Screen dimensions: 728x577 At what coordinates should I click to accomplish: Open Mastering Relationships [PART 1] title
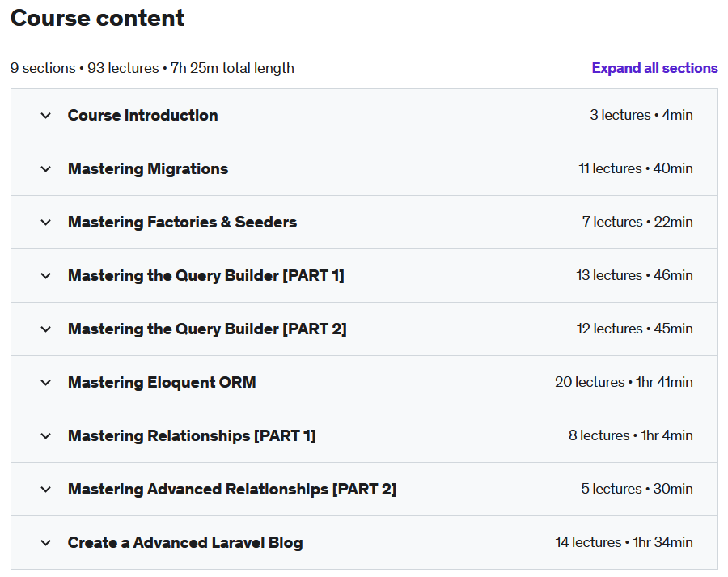click(x=191, y=435)
